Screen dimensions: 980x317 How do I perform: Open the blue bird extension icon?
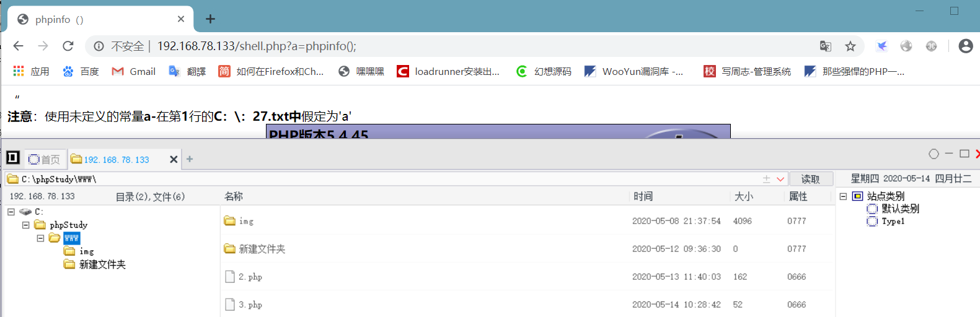click(881, 46)
